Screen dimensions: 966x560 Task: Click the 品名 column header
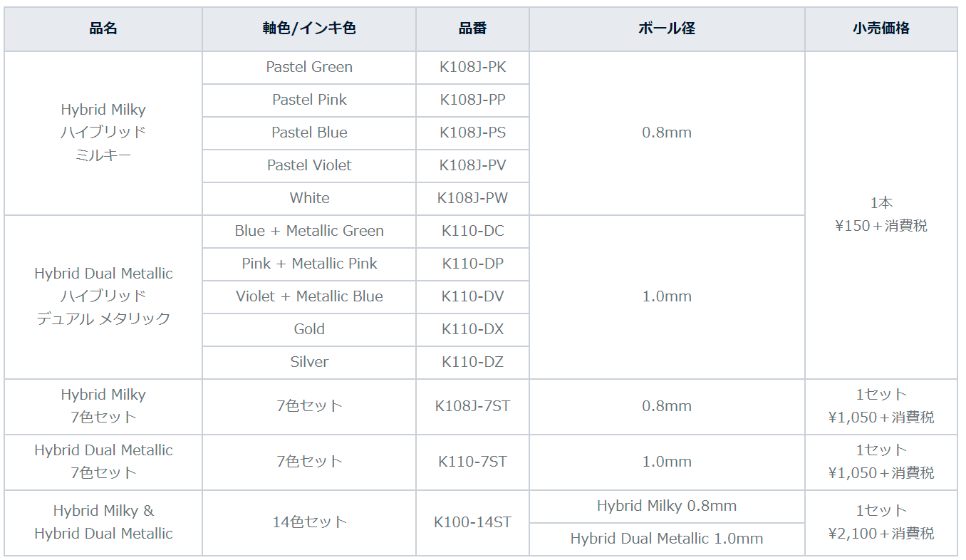point(103,29)
